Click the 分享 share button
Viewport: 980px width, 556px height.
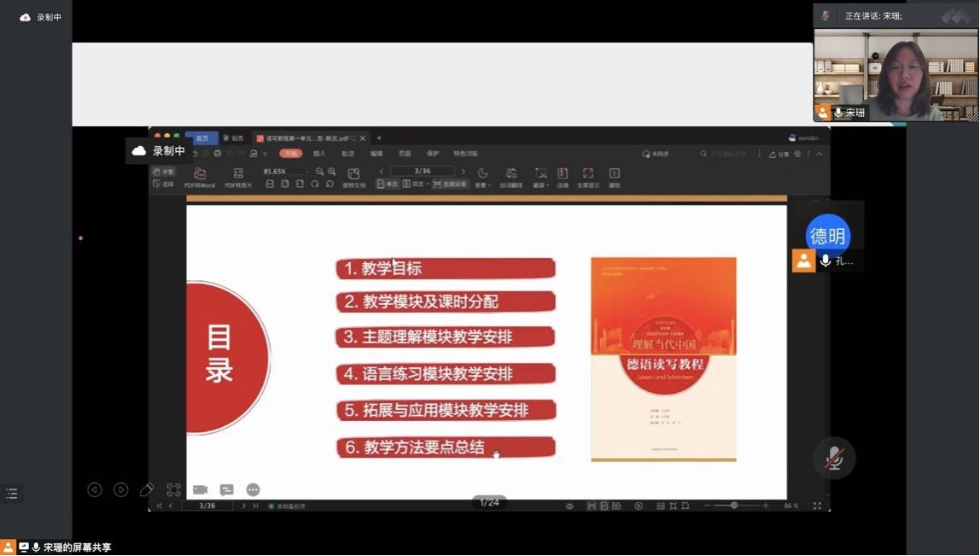pos(779,155)
